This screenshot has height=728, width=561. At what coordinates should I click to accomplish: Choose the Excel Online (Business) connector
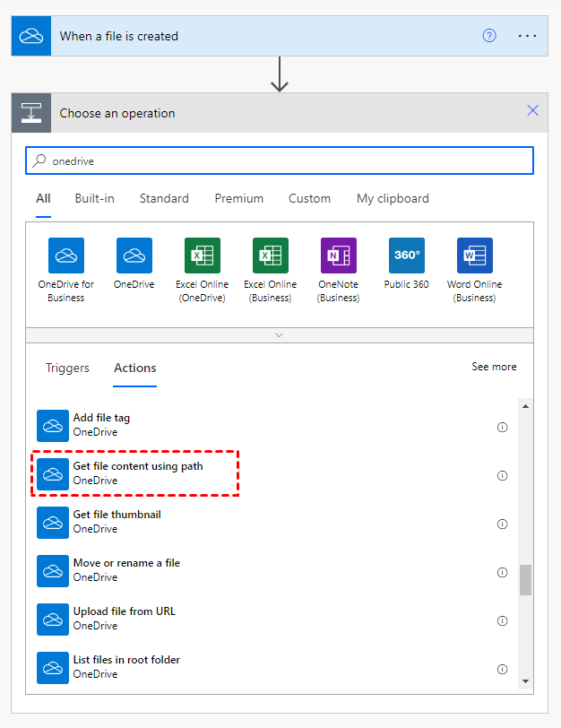(x=271, y=256)
